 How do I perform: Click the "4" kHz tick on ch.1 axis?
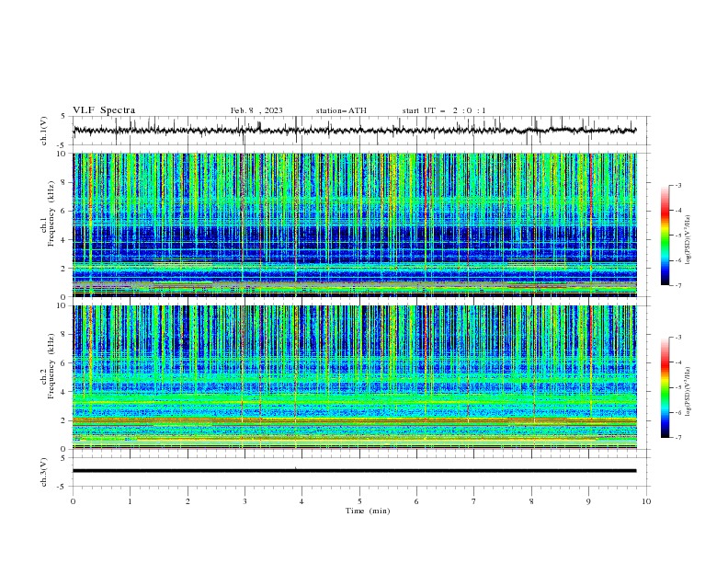pyautogui.click(x=65, y=240)
